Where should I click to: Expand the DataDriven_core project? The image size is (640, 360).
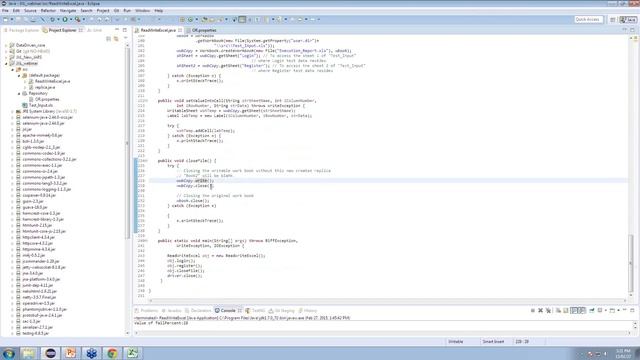tap(7, 45)
